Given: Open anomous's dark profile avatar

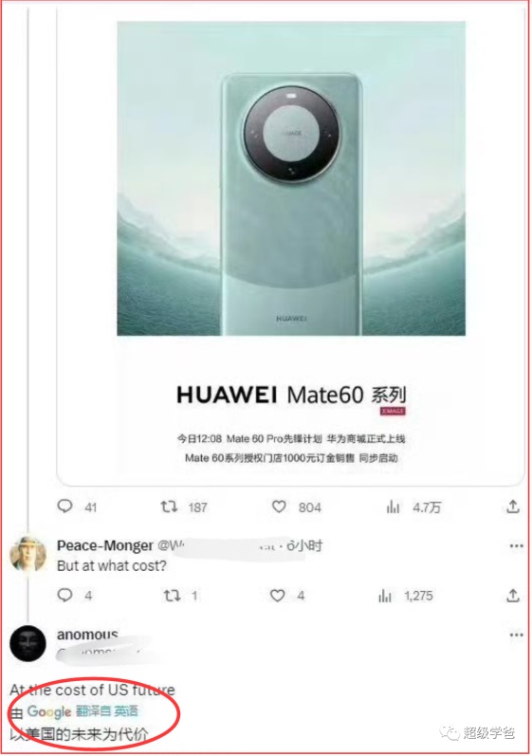Looking at the screenshot, I should (28, 643).
